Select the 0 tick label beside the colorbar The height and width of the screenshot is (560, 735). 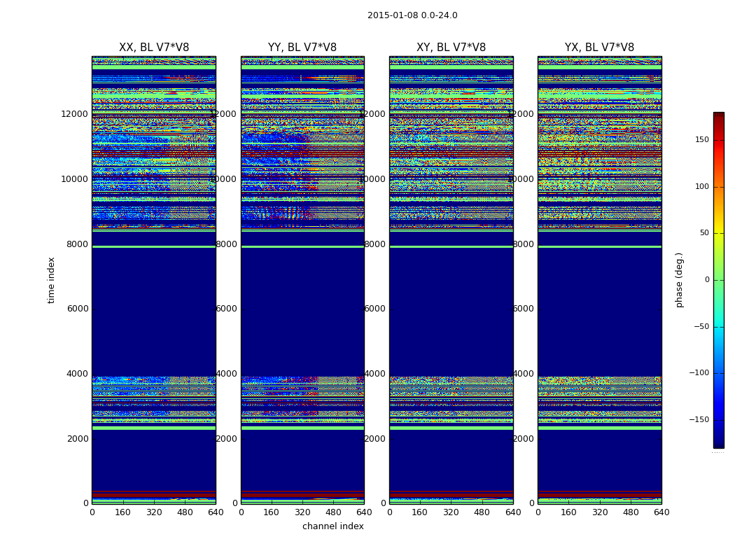click(706, 280)
